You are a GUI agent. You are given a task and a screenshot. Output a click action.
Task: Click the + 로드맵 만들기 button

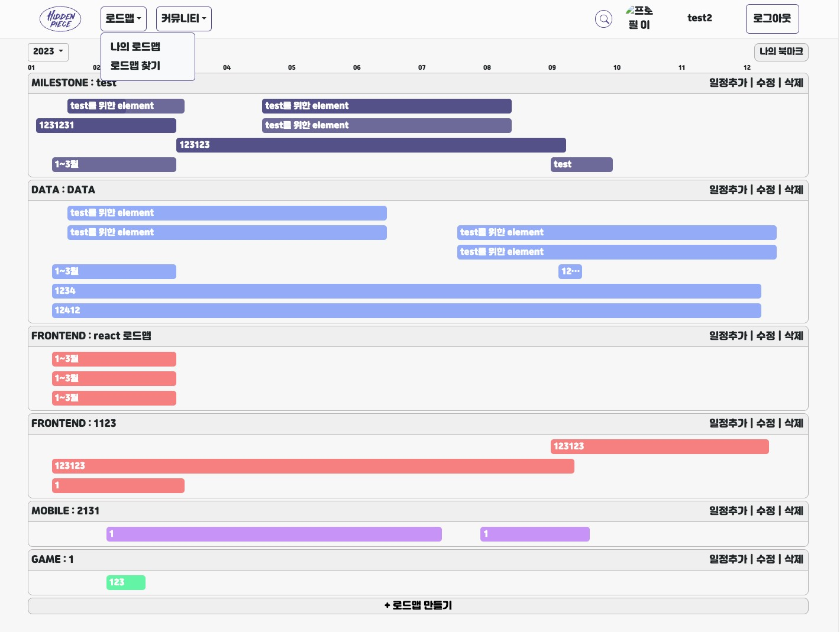(418, 605)
